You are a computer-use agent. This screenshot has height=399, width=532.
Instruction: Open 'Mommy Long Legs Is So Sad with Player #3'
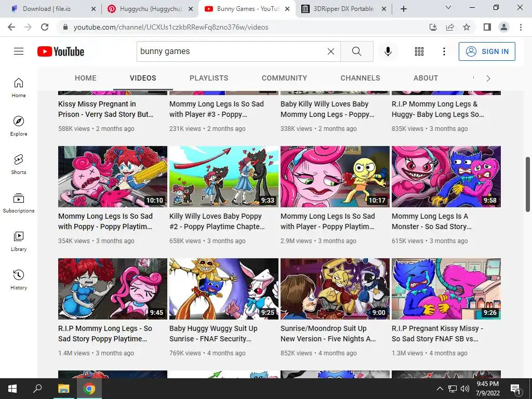click(x=217, y=109)
